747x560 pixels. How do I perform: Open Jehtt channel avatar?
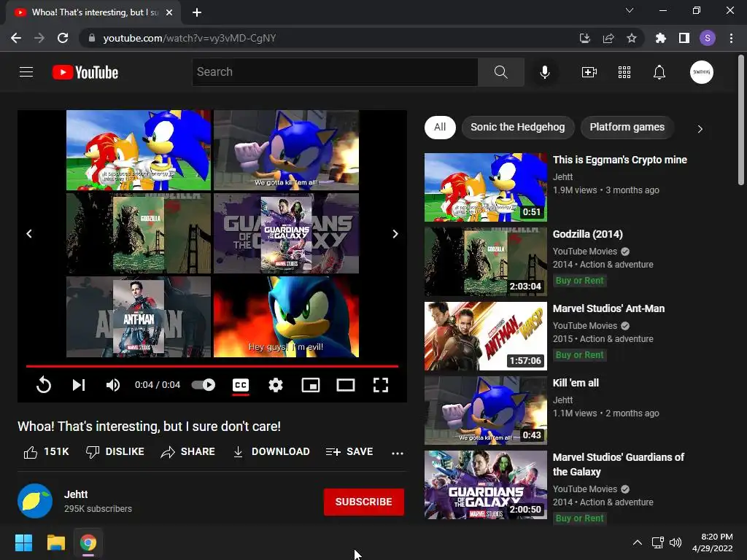click(x=35, y=501)
